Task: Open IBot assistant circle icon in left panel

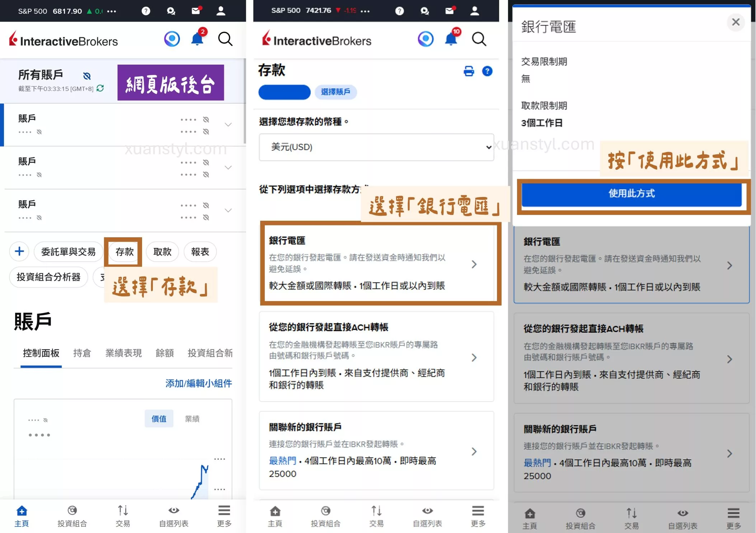Action: point(172,39)
